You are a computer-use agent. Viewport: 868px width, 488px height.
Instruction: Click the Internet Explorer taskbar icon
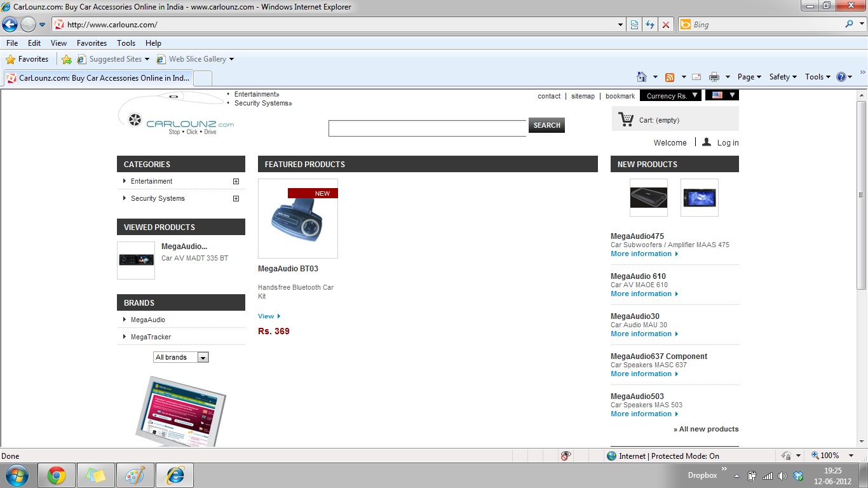click(175, 475)
